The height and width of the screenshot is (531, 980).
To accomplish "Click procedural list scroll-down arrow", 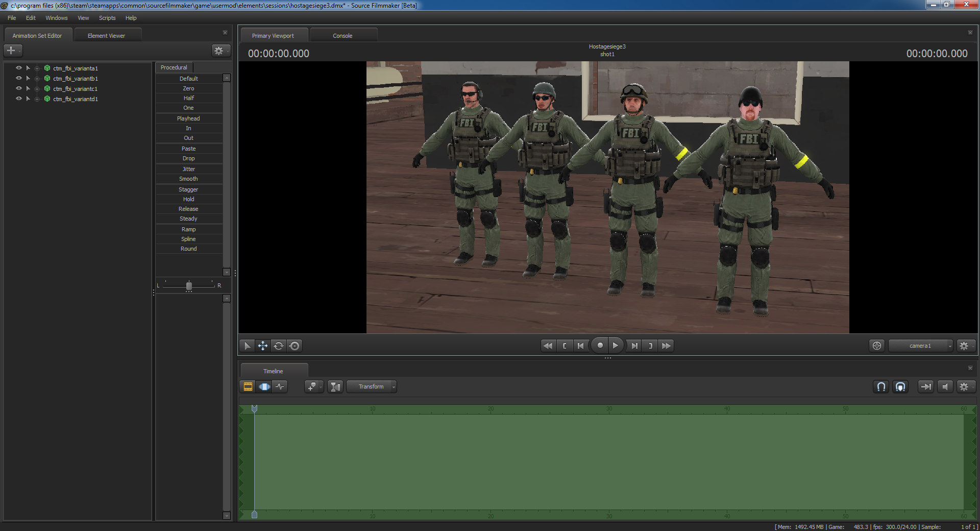I will pos(227,272).
